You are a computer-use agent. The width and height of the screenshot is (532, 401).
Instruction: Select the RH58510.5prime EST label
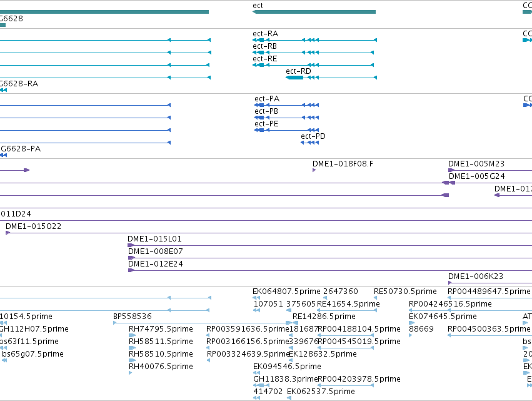click(x=161, y=355)
